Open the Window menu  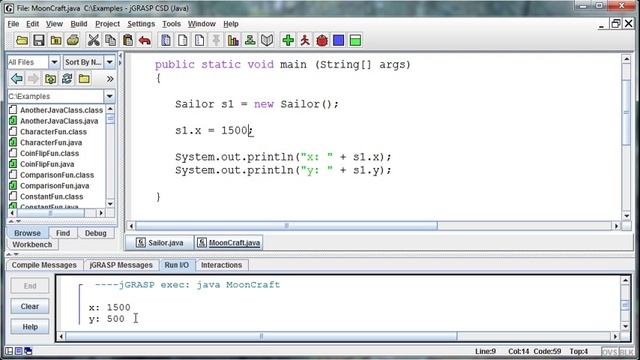click(x=202, y=24)
